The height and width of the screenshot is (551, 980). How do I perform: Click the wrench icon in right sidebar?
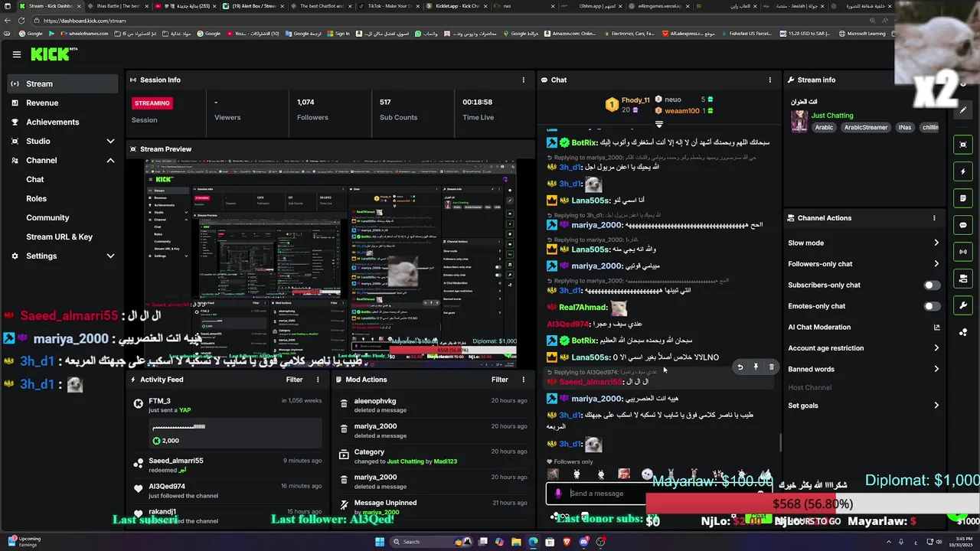[963, 305]
